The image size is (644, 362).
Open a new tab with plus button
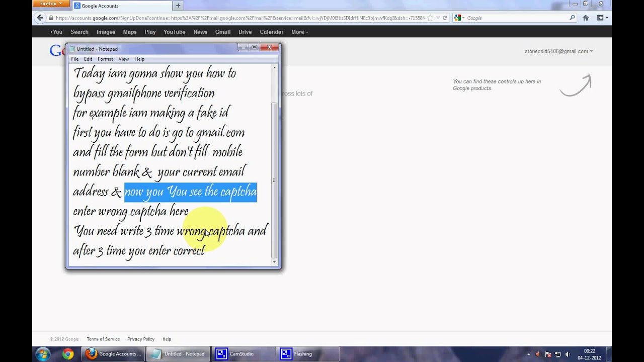point(178,6)
